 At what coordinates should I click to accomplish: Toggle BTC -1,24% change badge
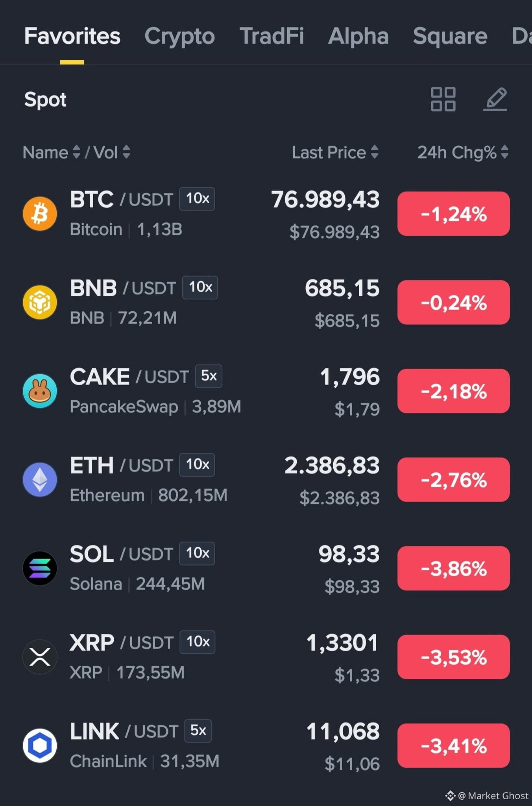pyautogui.click(x=453, y=214)
